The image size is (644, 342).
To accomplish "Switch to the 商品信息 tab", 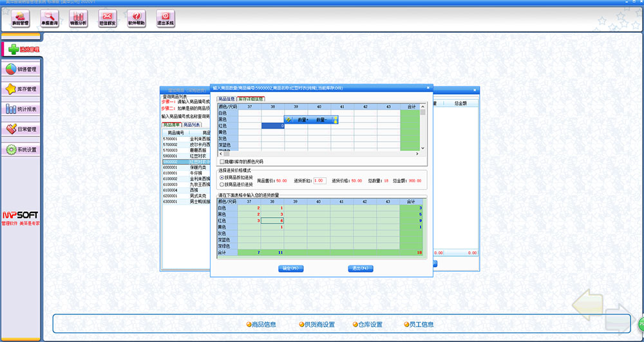I will (227, 99).
